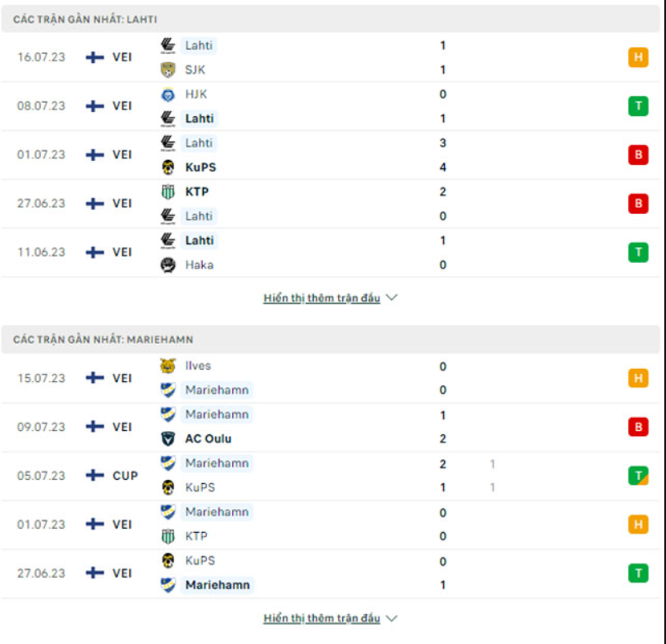Screen dimensions: 666x644
Task: Select the Haka team name
Action: tap(199, 265)
